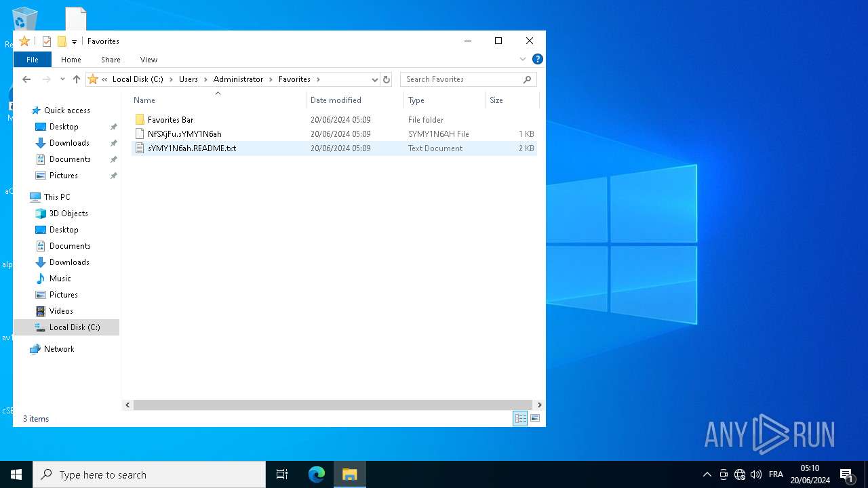The height and width of the screenshot is (488, 868).
Task: Launch Microsoft Edge from taskbar
Action: click(317, 474)
